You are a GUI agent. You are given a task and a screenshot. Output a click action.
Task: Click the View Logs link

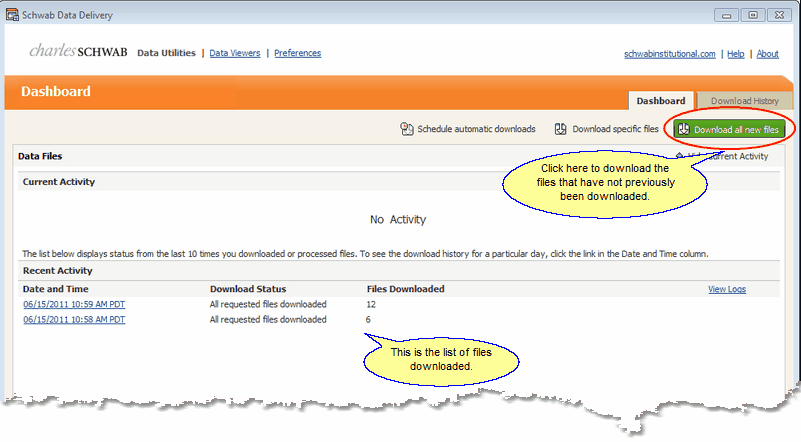726,289
